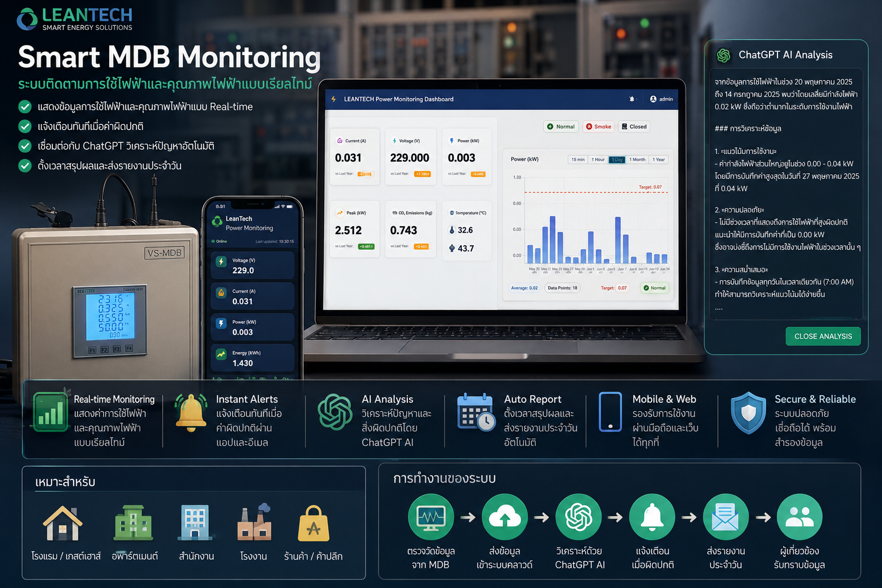Click the blue office building icon

point(195,523)
